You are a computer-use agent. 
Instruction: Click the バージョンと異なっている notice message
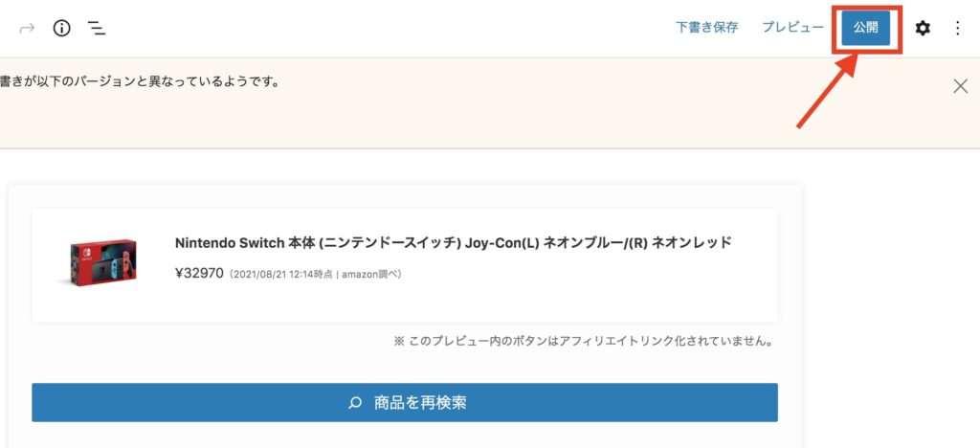139,82
